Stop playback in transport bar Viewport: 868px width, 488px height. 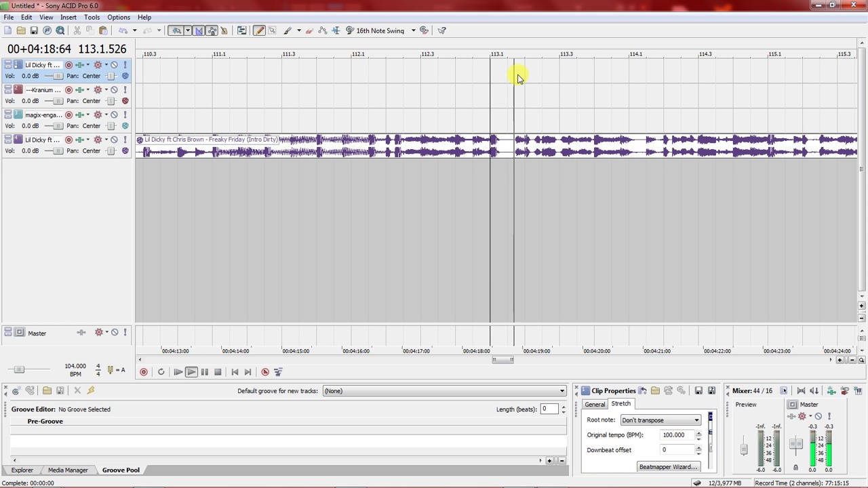point(218,372)
